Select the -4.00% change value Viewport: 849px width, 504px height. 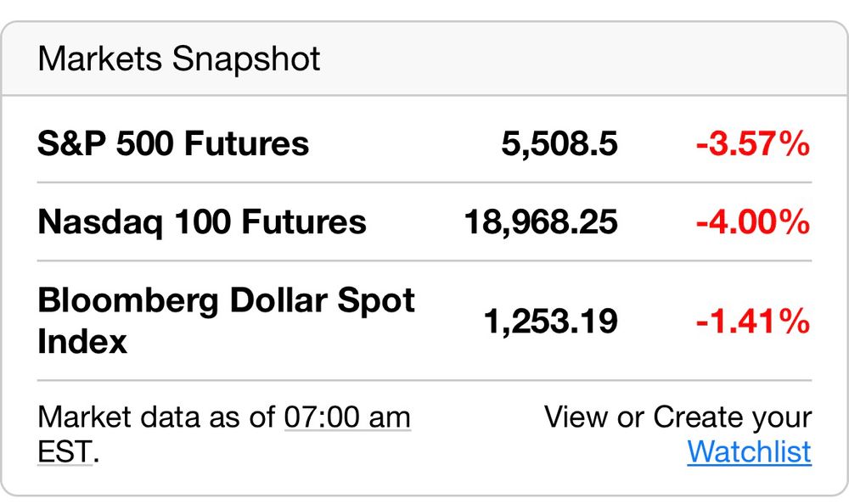tap(752, 222)
